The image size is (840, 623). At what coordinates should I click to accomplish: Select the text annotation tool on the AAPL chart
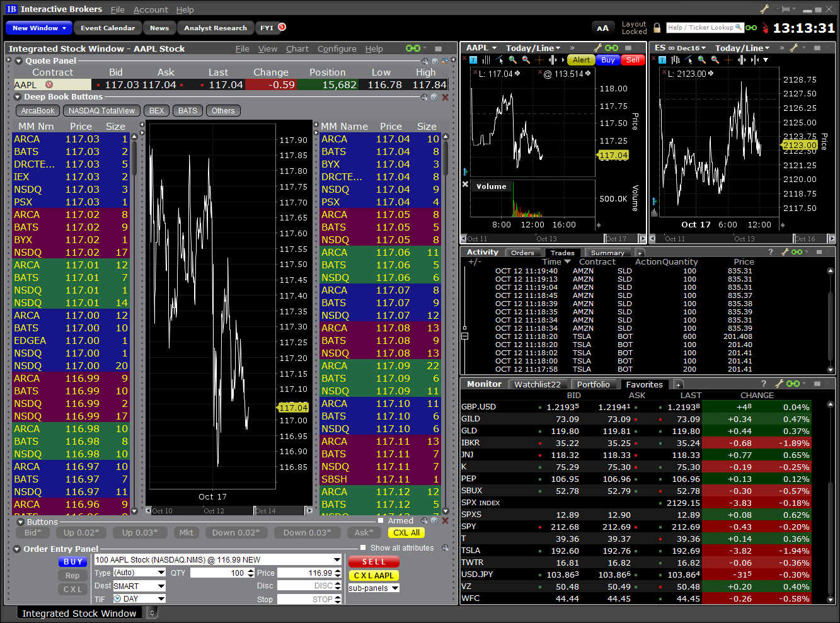click(x=474, y=60)
